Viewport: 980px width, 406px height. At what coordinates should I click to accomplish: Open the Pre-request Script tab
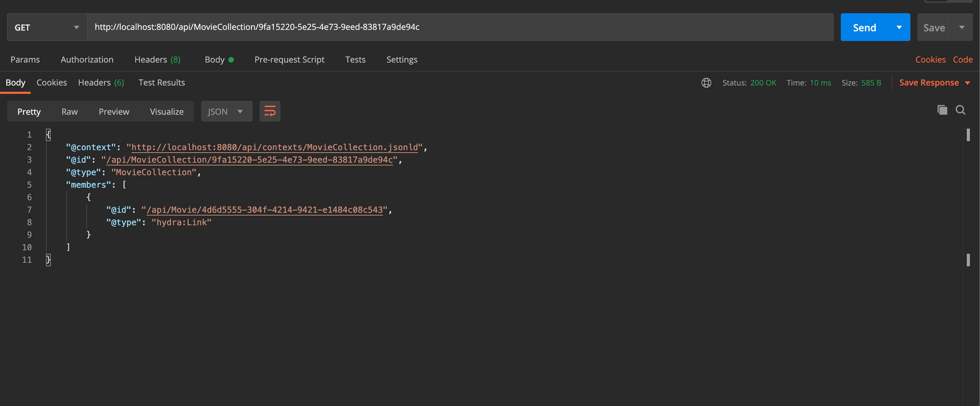(x=290, y=60)
